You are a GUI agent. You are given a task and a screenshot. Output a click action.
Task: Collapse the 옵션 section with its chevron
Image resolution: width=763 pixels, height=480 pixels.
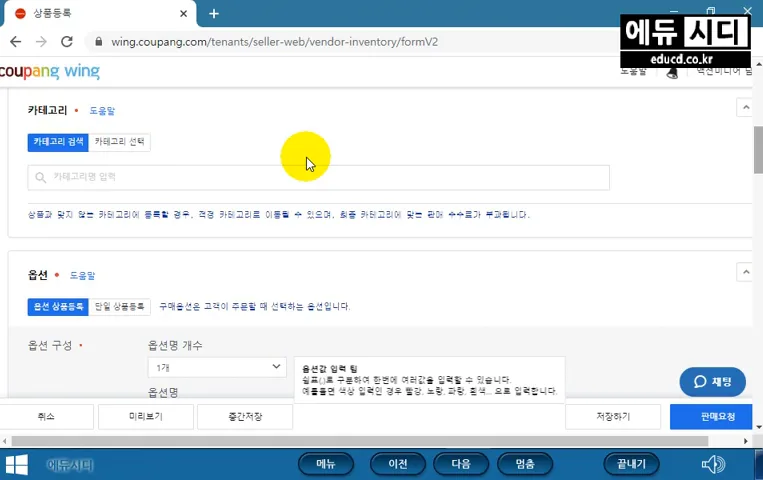pos(745,272)
